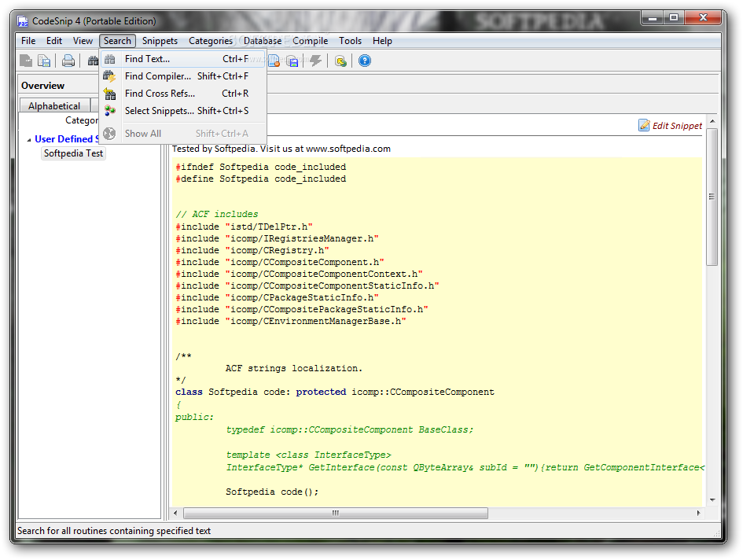Image resolution: width=743 pixels, height=560 pixels.
Task: Choose Find Cross Refs... menu entry
Action: [x=183, y=94]
